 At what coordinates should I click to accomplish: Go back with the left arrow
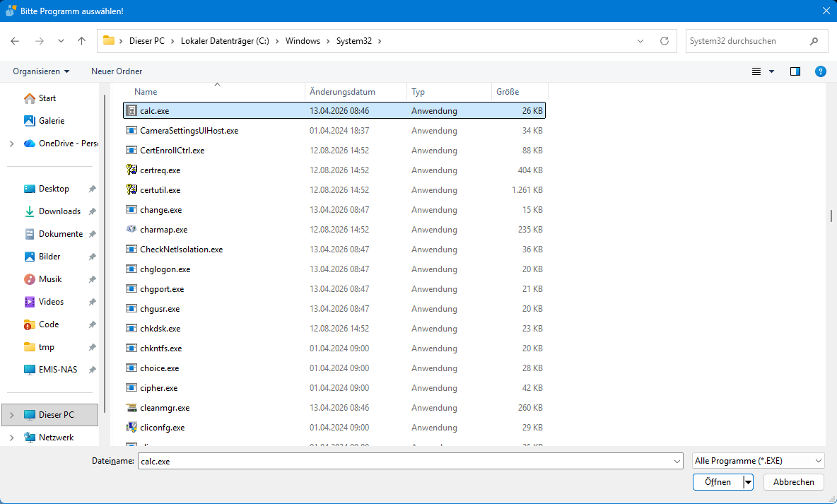[15, 41]
